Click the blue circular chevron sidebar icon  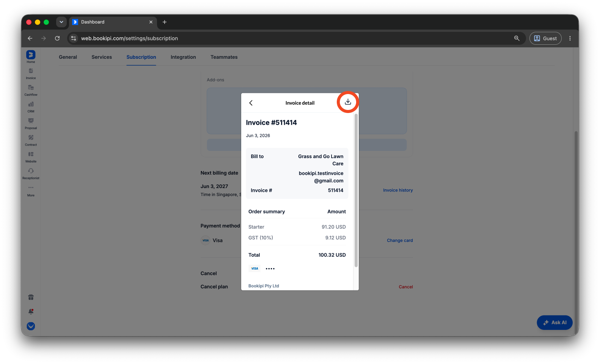(31, 326)
